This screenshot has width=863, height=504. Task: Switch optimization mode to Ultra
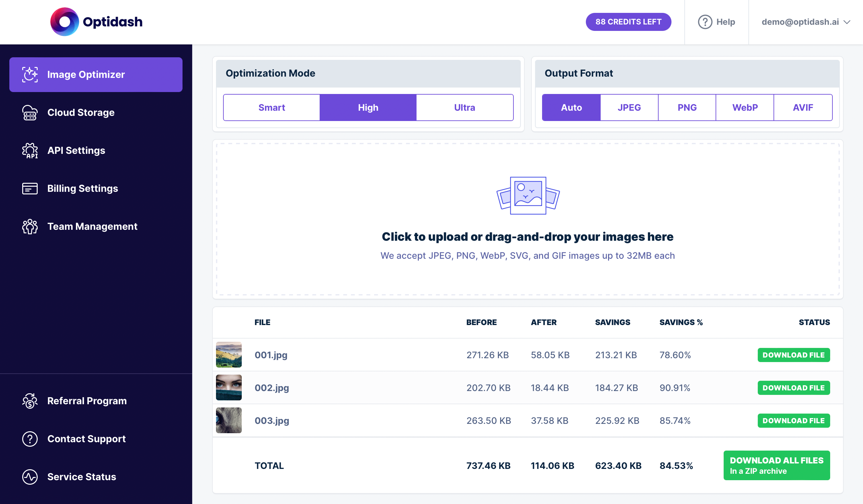[464, 107]
